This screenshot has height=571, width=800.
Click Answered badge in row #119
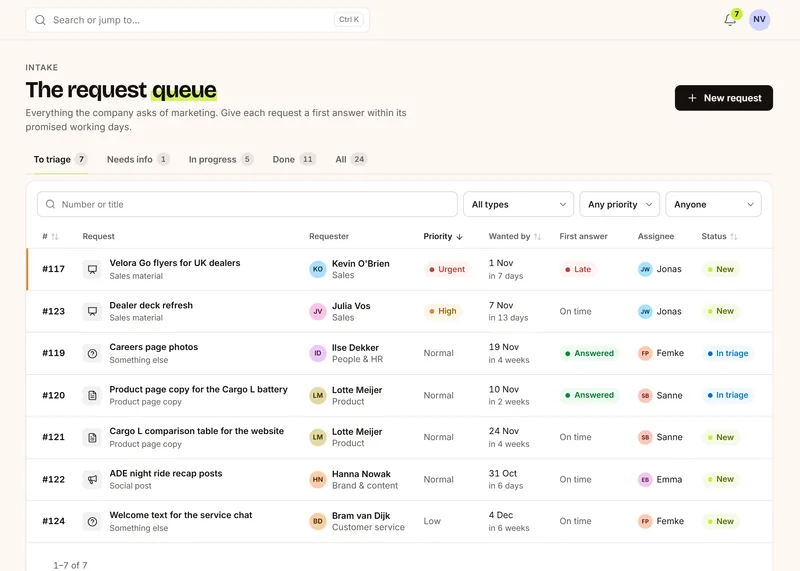(589, 353)
